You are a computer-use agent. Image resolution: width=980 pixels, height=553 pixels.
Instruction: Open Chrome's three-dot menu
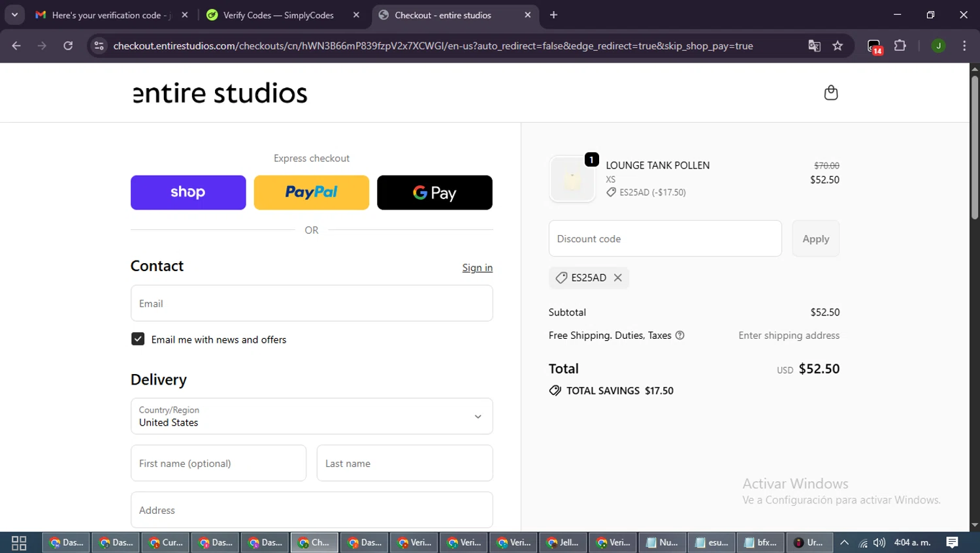click(964, 46)
